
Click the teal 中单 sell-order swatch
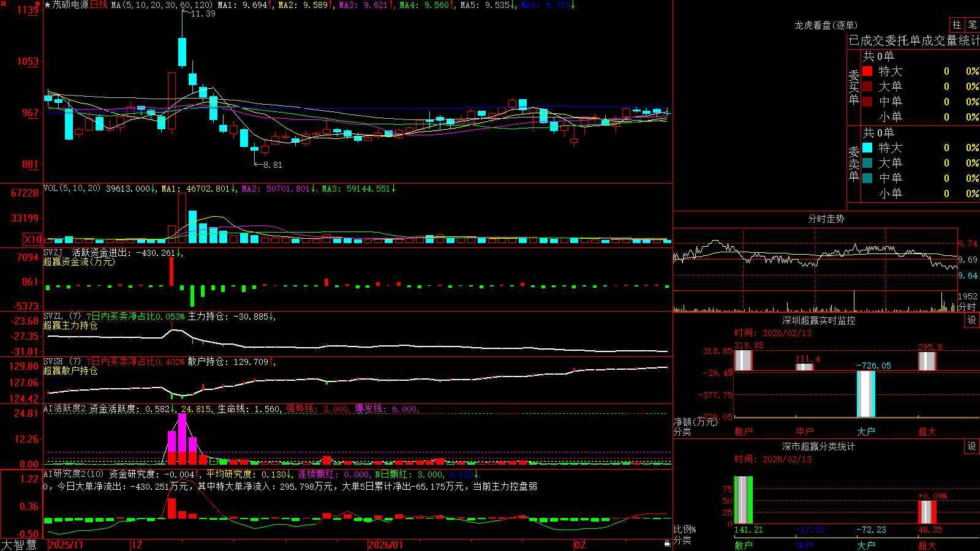click(x=867, y=178)
